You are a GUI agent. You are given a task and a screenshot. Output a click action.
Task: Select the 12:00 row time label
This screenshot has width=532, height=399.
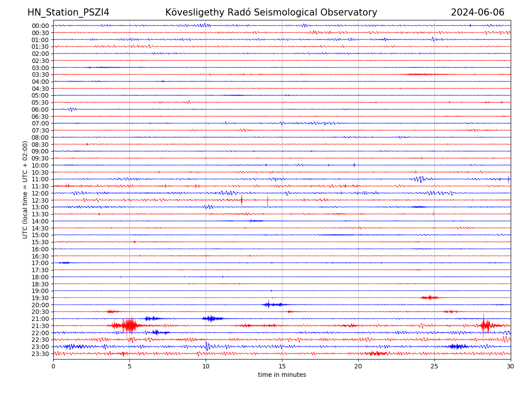click(x=40, y=193)
